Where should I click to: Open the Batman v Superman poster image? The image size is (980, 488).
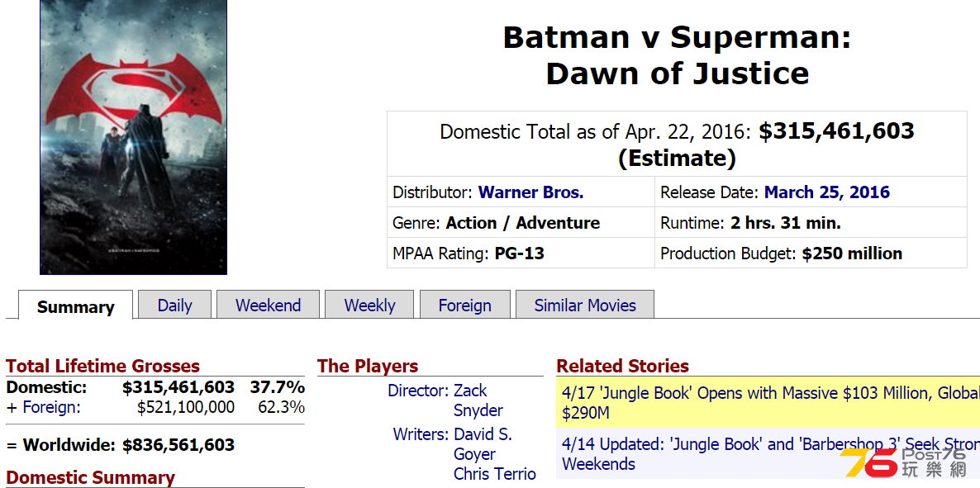tap(133, 137)
